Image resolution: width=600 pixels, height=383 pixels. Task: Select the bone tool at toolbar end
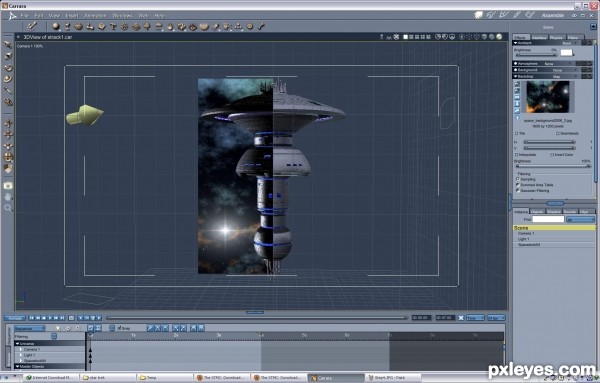point(261,26)
